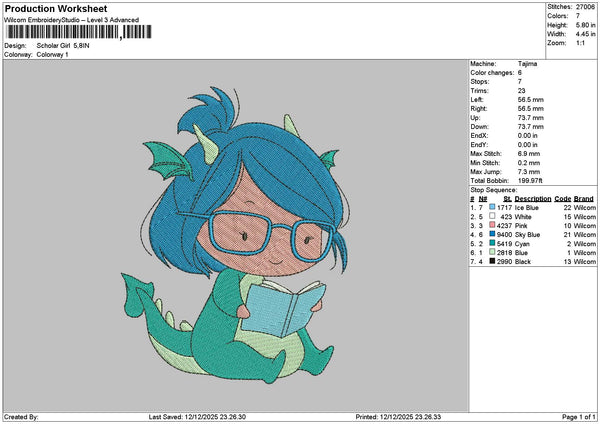This screenshot has width=600, height=424.
Task: Select the light green Blue swatch
Action: pyautogui.click(x=492, y=252)
